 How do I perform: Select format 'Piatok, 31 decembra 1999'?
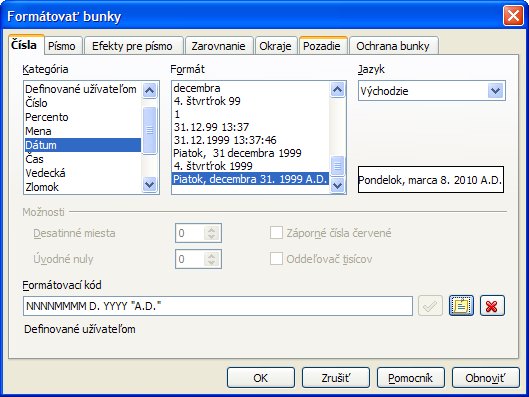pyautogui.click(x=251, y=153)
